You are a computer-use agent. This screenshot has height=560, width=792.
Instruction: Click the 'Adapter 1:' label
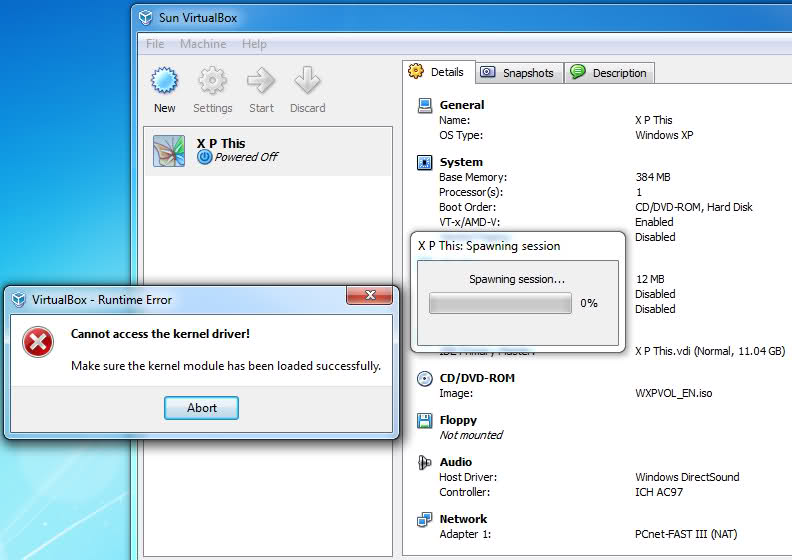click(x=465, y=534)
